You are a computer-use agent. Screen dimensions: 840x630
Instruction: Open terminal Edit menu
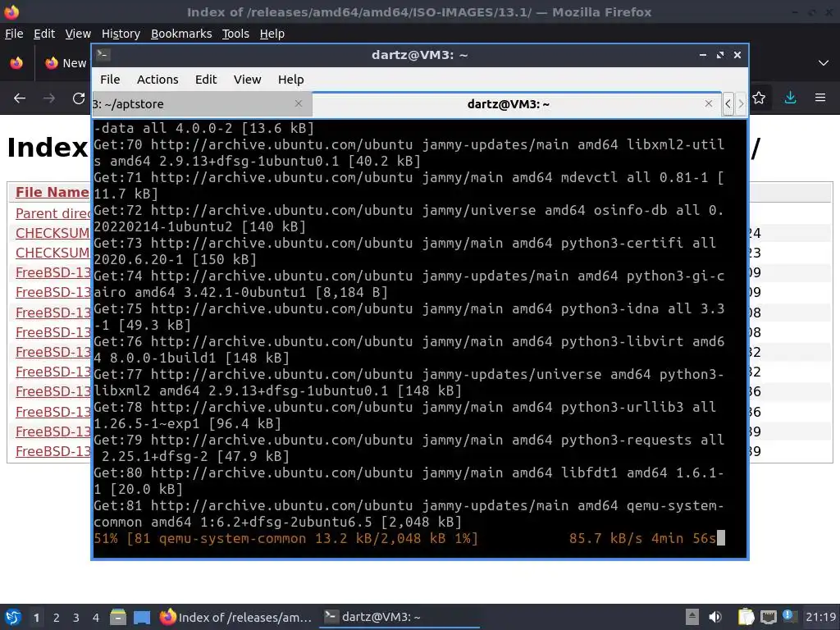[x=206, y=80]
